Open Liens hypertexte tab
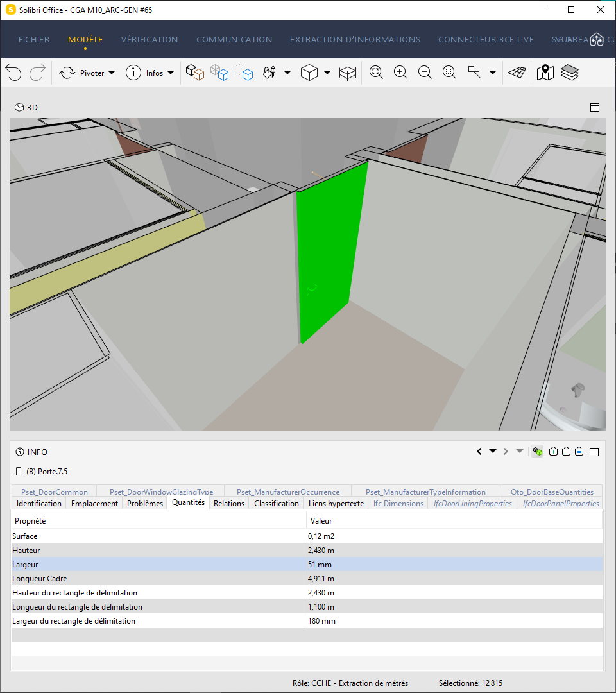The width and height of the screenshot is (616, 693). tap(336, 504)
